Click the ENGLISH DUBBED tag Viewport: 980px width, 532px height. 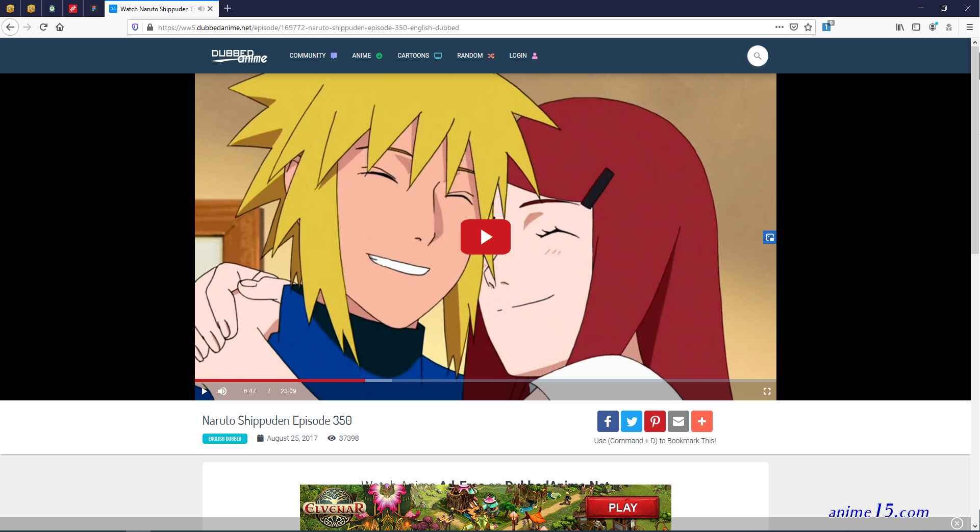(x=225, y=439)
